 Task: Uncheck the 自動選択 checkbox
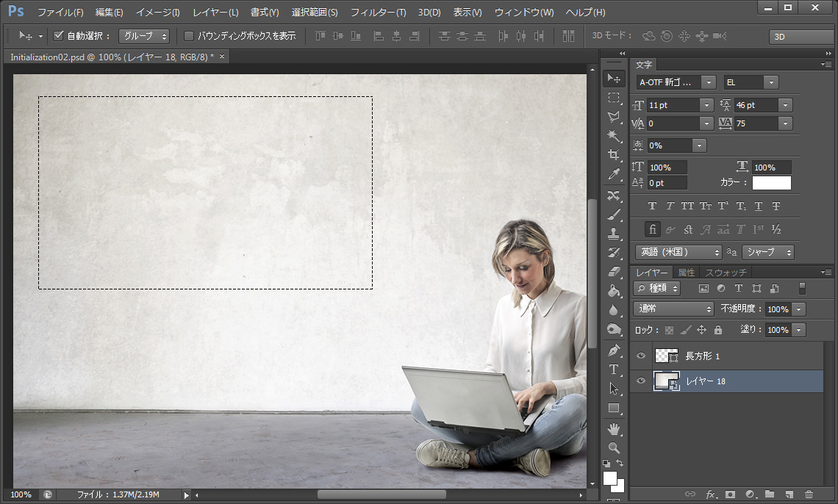[60, 36]
